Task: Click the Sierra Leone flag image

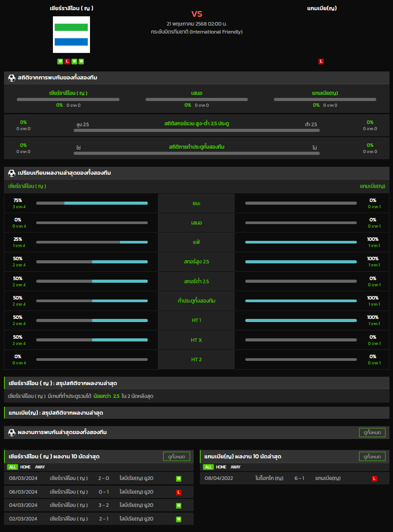Action: 71,35
